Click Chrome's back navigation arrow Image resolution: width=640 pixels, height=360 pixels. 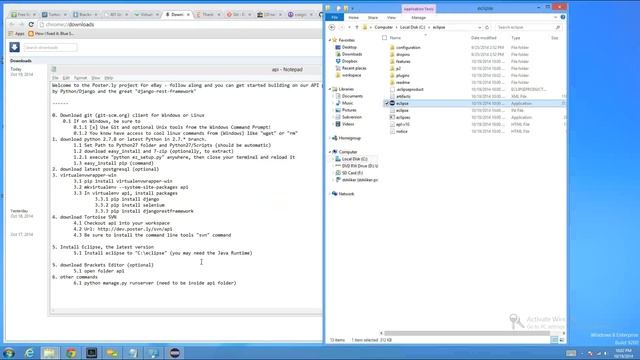tap(12, 24)
